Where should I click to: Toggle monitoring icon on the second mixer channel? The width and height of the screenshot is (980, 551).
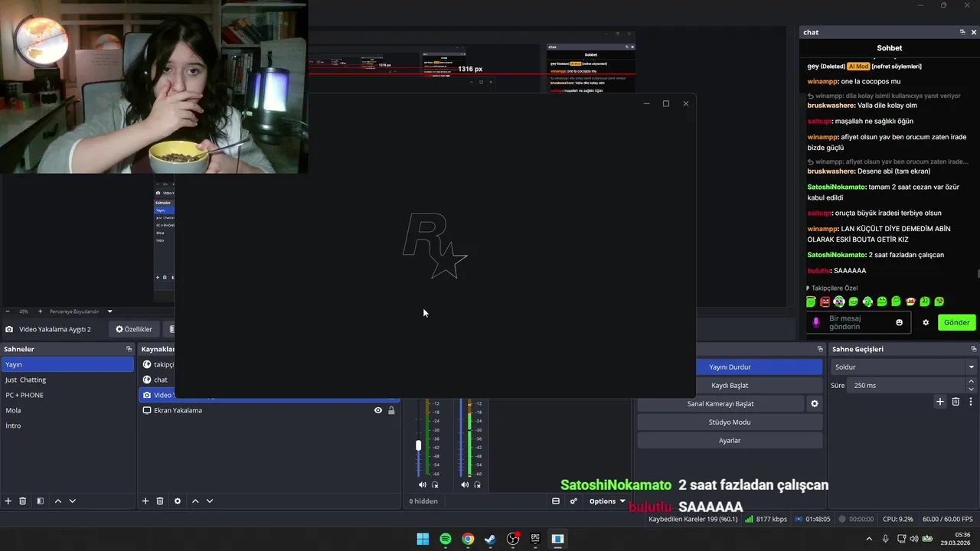pos(477,484)
